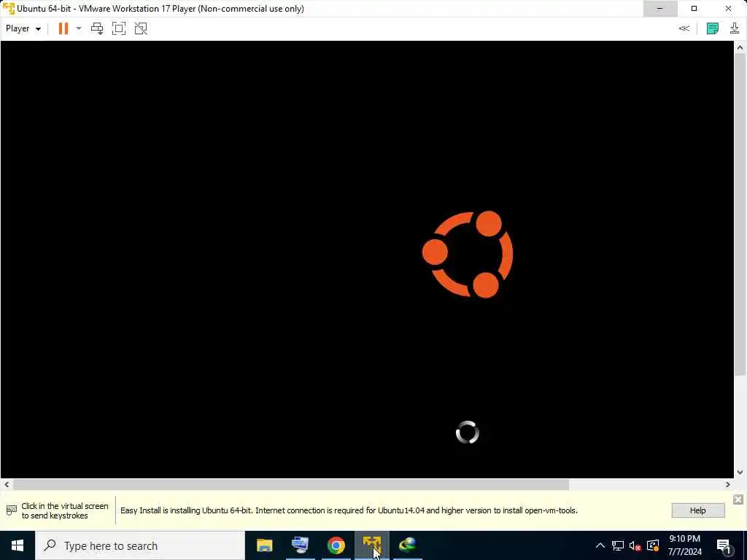
Task: Click the VMware icon in the title bar
Action: [x=9, y=9]
